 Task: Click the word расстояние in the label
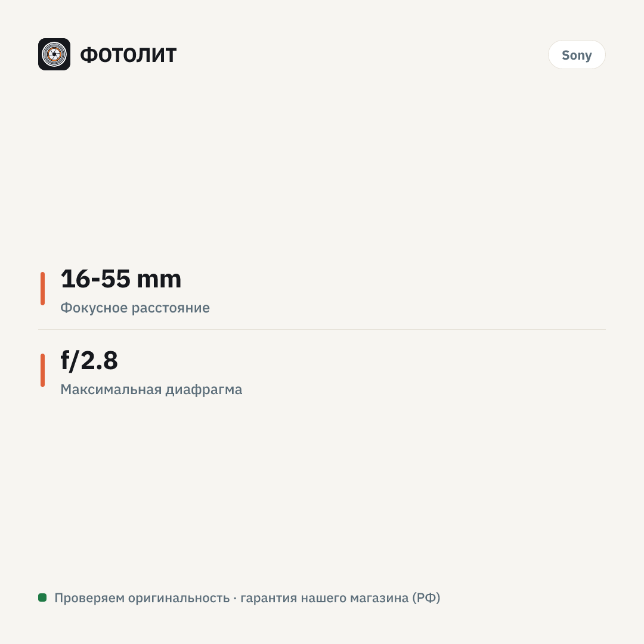point(171,308)
